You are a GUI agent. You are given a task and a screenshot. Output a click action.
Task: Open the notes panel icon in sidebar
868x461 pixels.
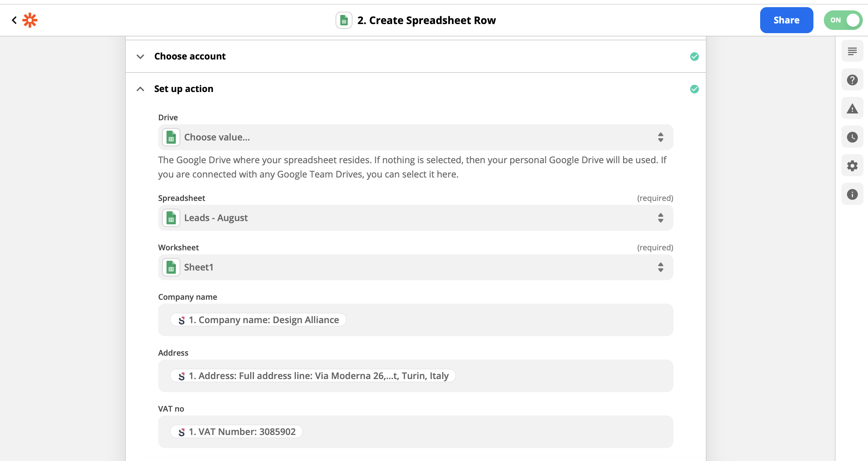[x=852, y=51]
